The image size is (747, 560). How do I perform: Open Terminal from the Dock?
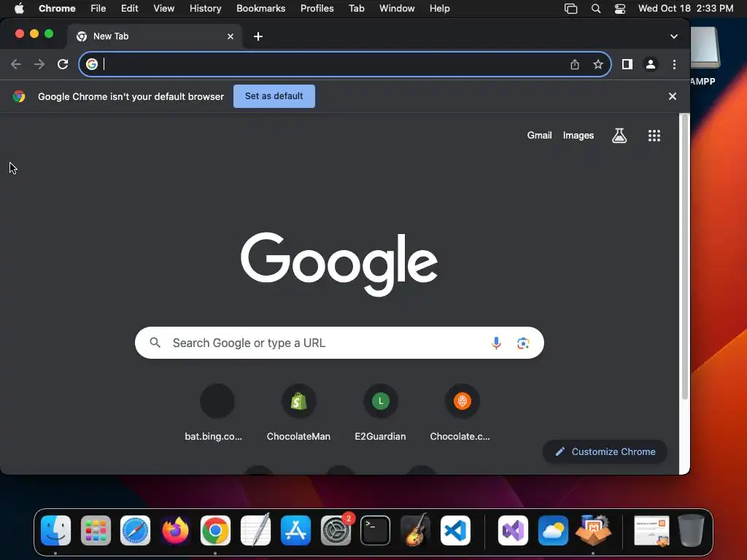(x=376, y=530)
